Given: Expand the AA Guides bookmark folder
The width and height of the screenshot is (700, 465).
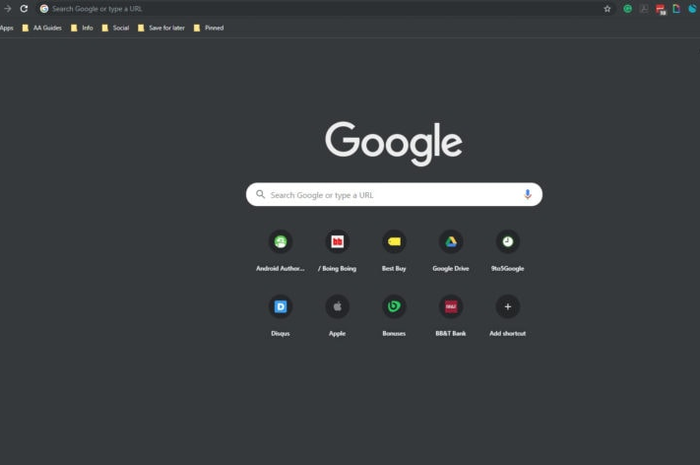Looking at the screenshot, I should click(x=42, y=28).
